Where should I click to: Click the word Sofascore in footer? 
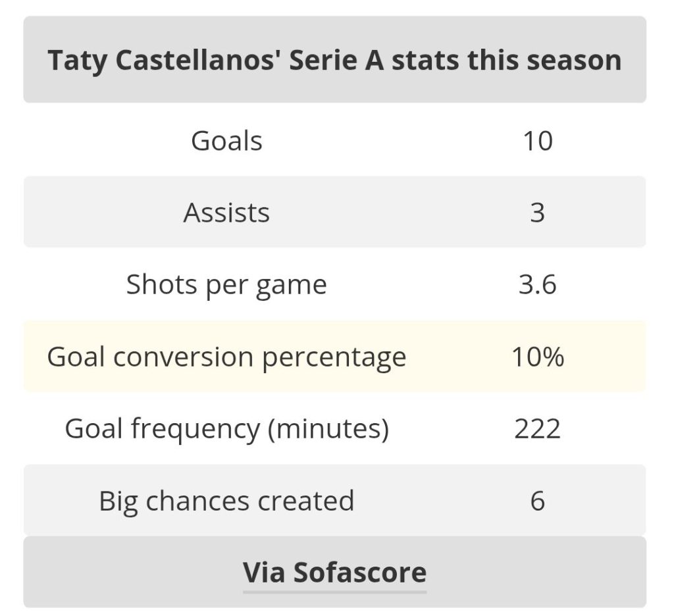point(360,572)
